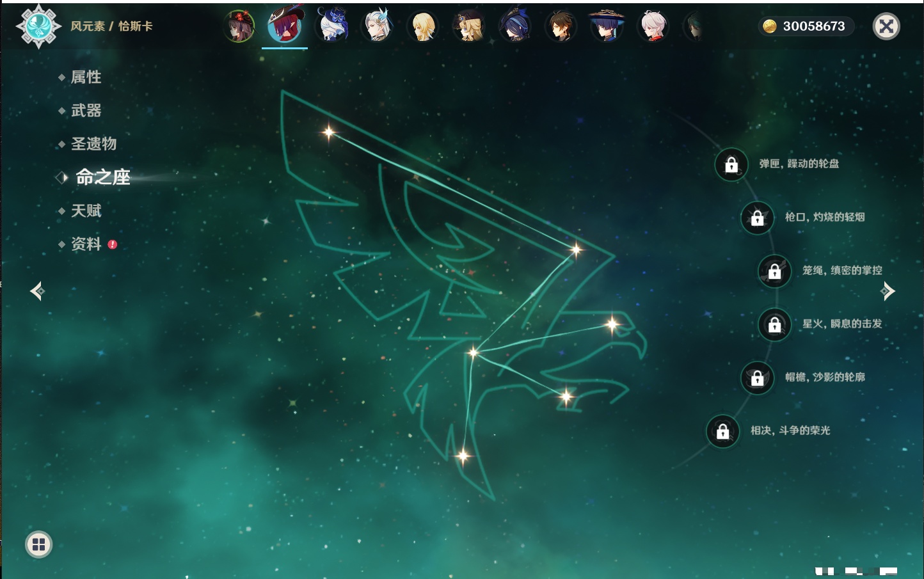
Task: Click the label text 弹匣, 躁动的轮盘
Action: (x=799, y=164)
